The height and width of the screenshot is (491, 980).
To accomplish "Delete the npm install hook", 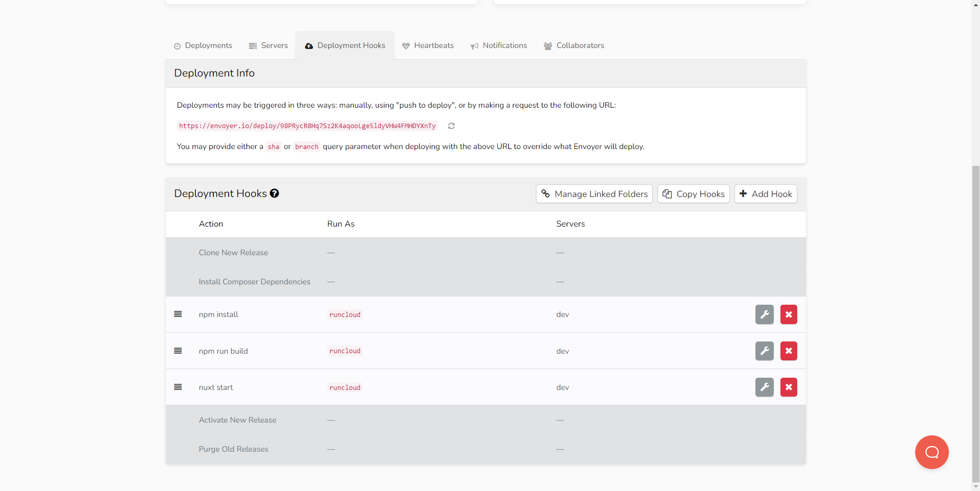I will [789, 314].
